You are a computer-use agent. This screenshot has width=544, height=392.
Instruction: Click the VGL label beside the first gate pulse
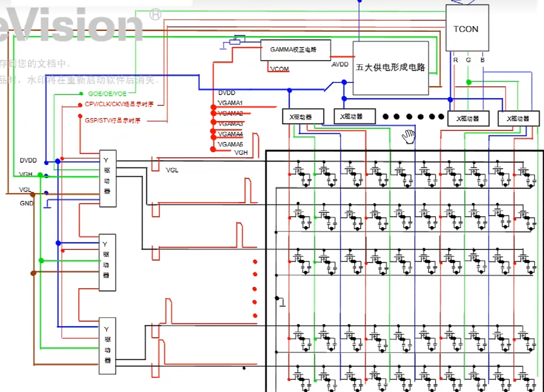(172, 170)
